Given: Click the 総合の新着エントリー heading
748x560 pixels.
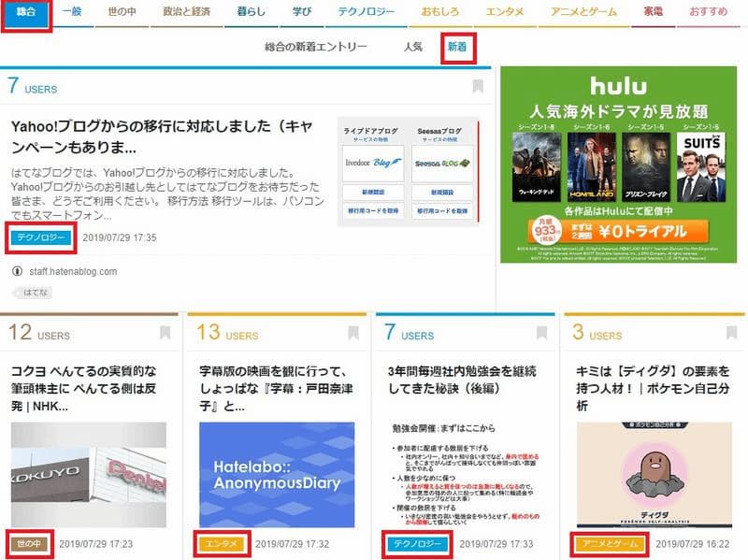Looking at the screenshot, I should [x=316, y=47].
